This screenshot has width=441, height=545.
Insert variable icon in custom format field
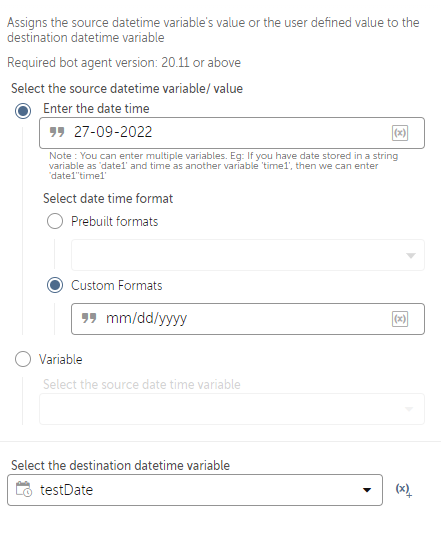pos(400,319)
